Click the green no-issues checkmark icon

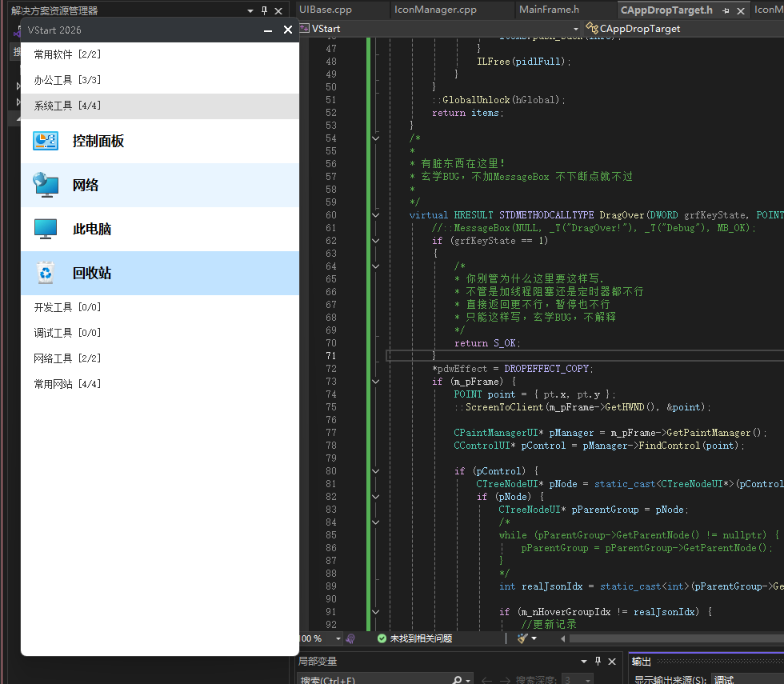[x=382, y=638]
